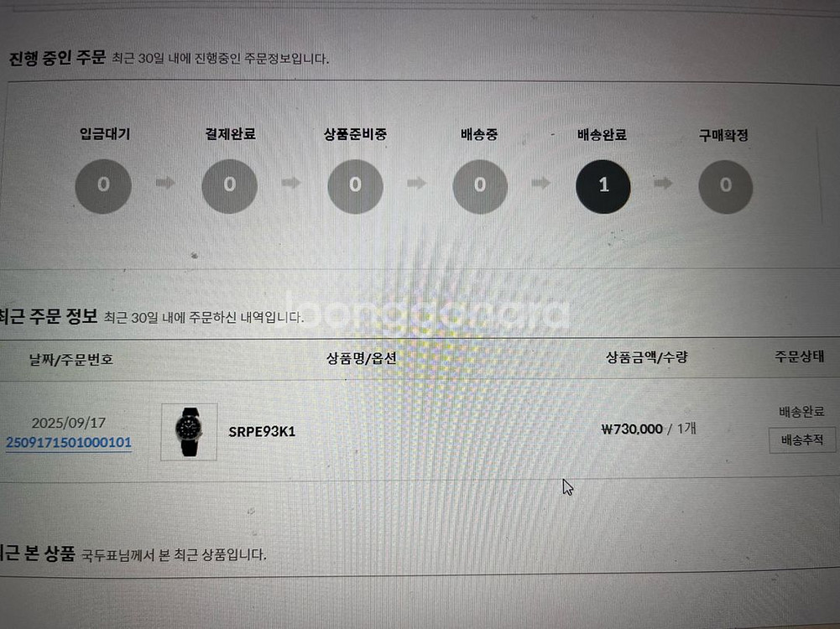840x629 pixels.
Task: Click the ₩730,000 price text
Action: click(x=632, y=429)
